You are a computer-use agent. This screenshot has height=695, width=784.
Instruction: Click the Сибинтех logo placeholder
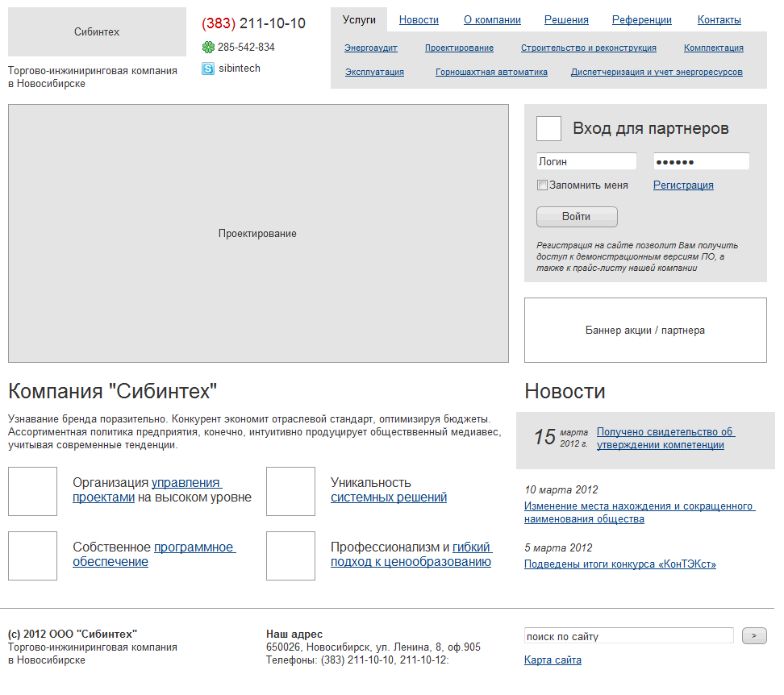coord(97,31)
